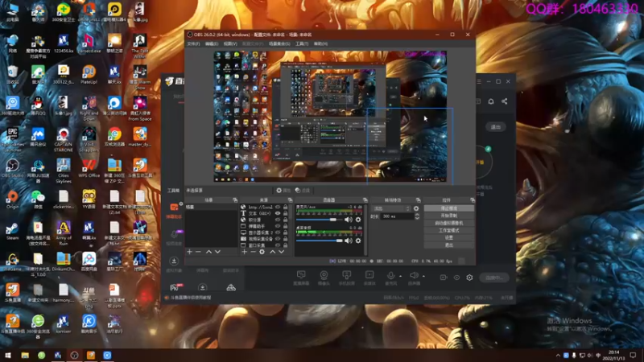Screen dimensions: 644x362
Task: Click phone casting icon in Douyu bottom toolbar
Action: click(347, 275)
